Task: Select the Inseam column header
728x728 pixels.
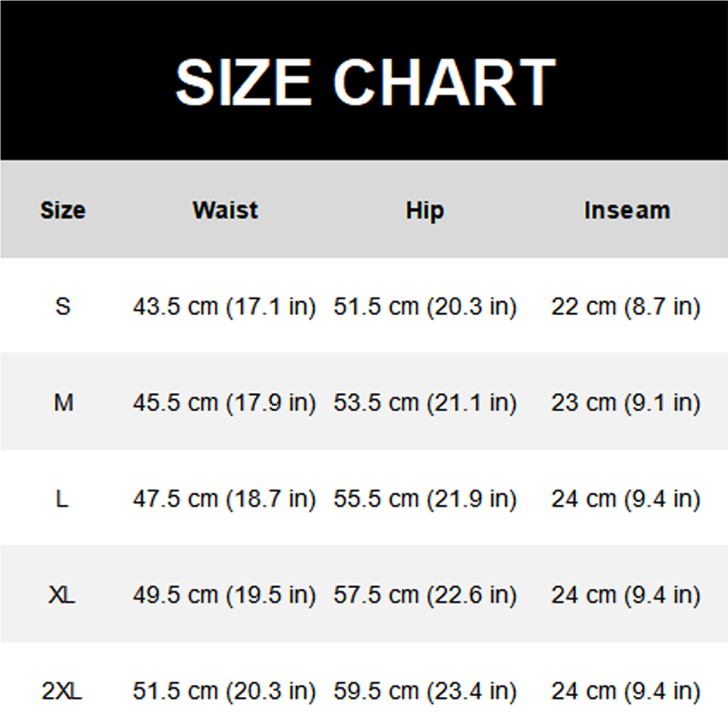Action: tap(626, 210)
